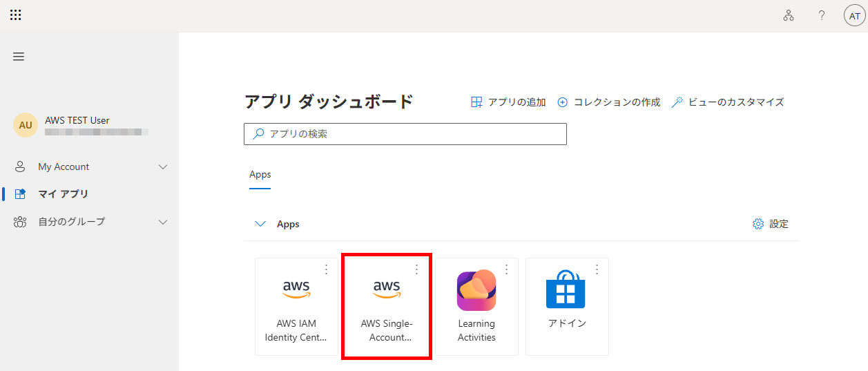Click the 設定 link
This screenshot has width=868, height=371.
(x=771, y=224)
